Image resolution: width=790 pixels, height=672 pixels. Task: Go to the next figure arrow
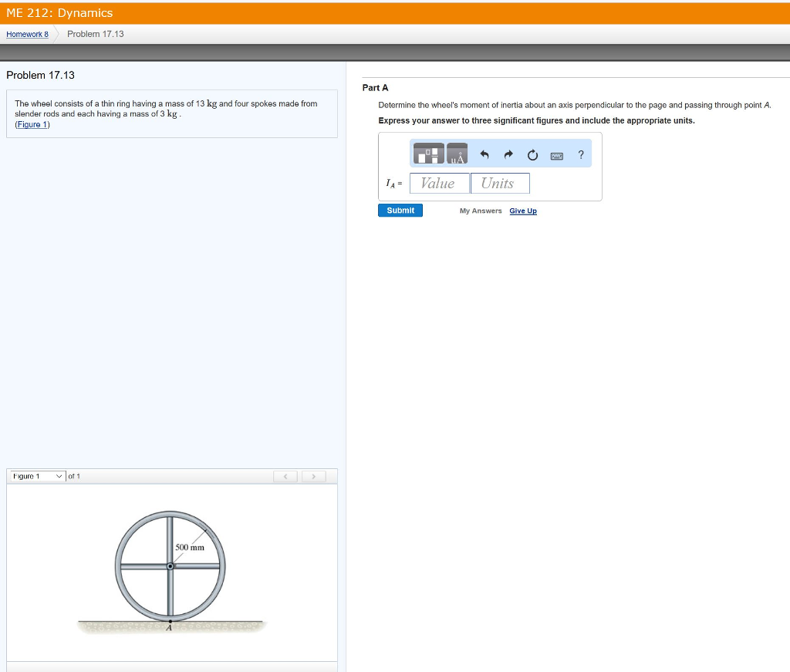pyautogui.click(x=313, y=477)
